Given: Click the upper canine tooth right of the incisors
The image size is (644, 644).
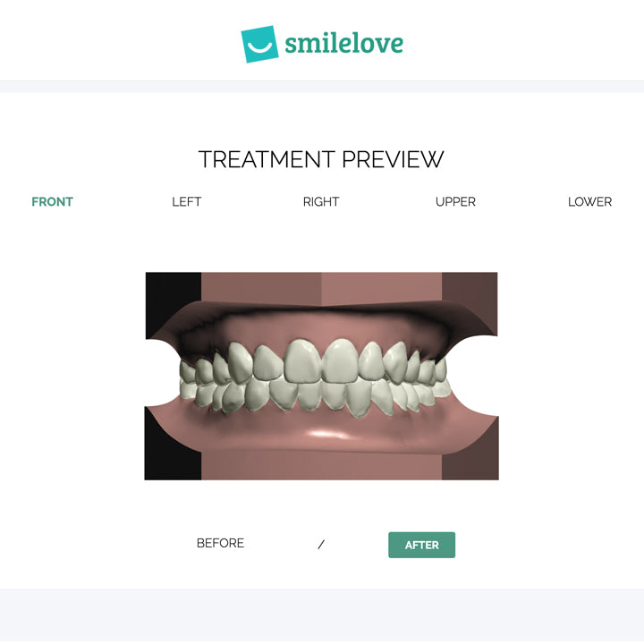Looking at the screenshot, I should click(x=396, y=362).
